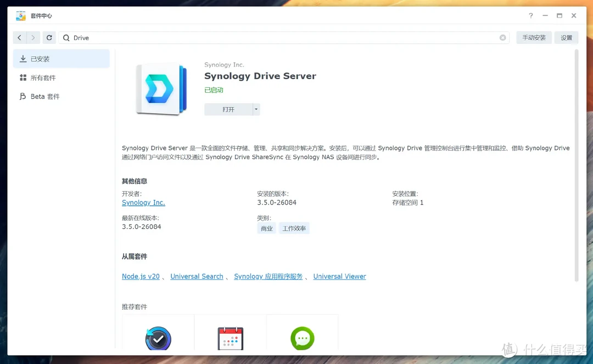Switch to 所有套件 in sidebar
The width and height of the screenshot is (593, 364).
43,78
